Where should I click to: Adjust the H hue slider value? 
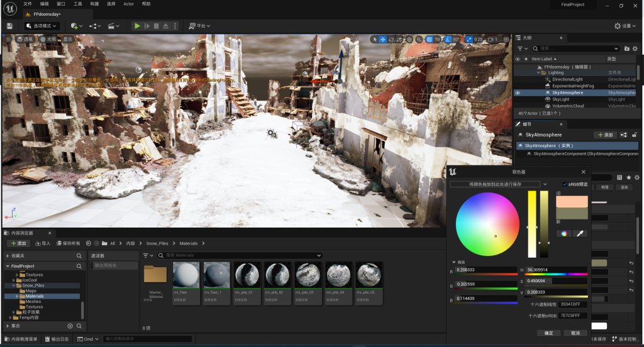point(556,270)
